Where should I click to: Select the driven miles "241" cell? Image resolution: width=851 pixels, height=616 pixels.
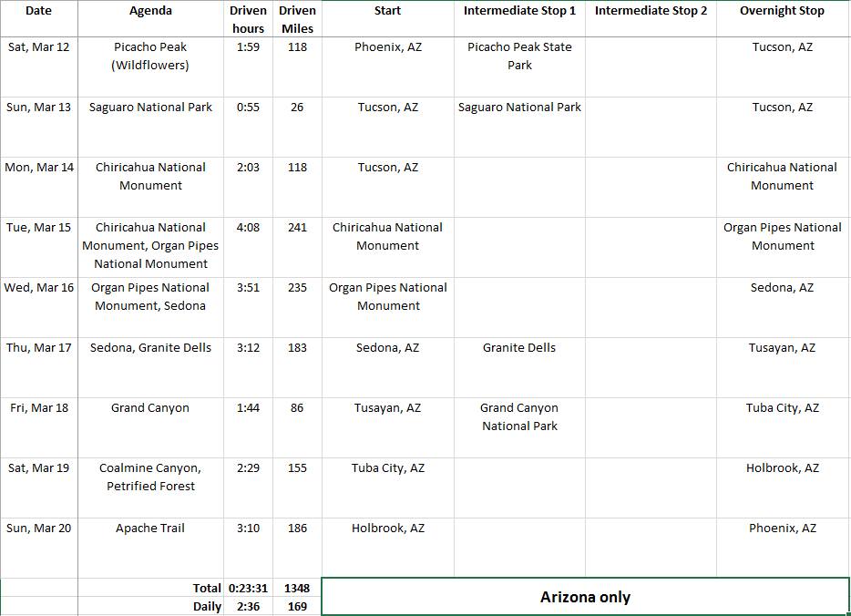click(297, 228)
